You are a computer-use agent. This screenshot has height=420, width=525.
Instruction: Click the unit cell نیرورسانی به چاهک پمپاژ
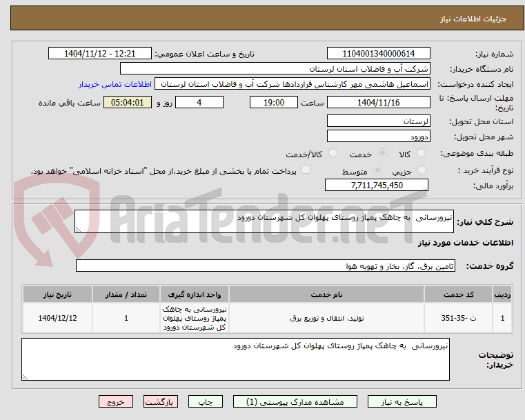click(x=195, y=318)
